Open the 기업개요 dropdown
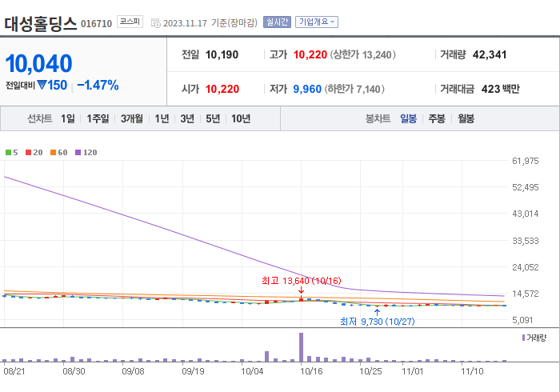The image size is (560, 392). pyautogui.click(x=317, y=22)
